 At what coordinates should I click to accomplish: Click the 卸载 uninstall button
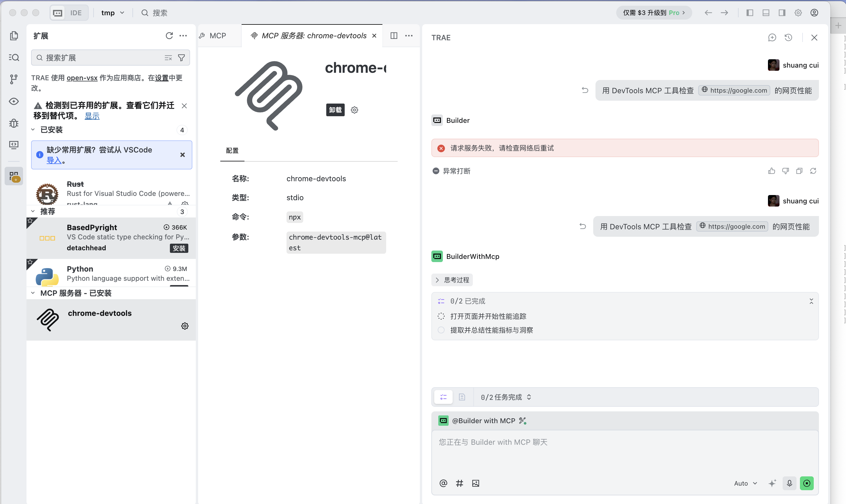coord(335,110)
